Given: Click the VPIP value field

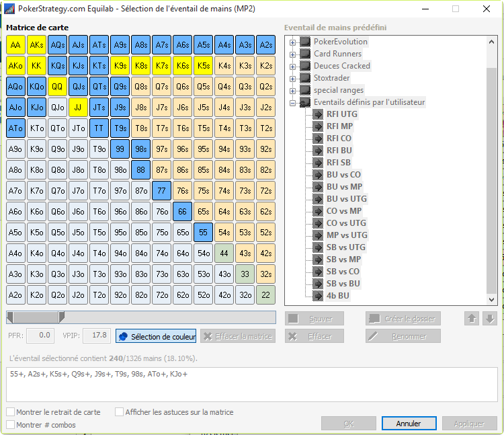Looking at the screenshot, I should click(97, 335).
